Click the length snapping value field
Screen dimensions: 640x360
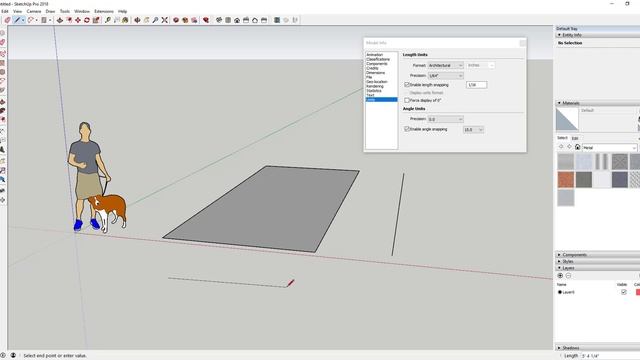(x=476, y=85)
